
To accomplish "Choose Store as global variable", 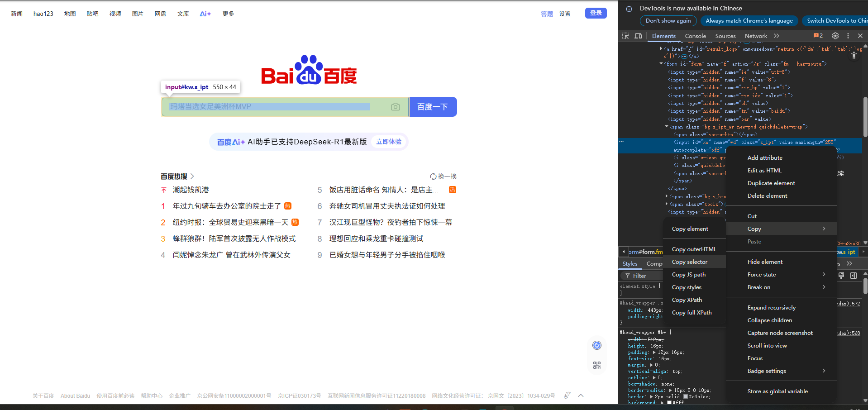I will (x=781, y=391).
